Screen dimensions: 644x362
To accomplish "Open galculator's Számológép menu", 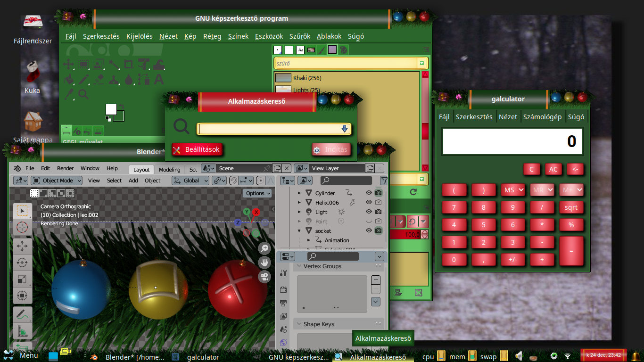I will point(542,117).
